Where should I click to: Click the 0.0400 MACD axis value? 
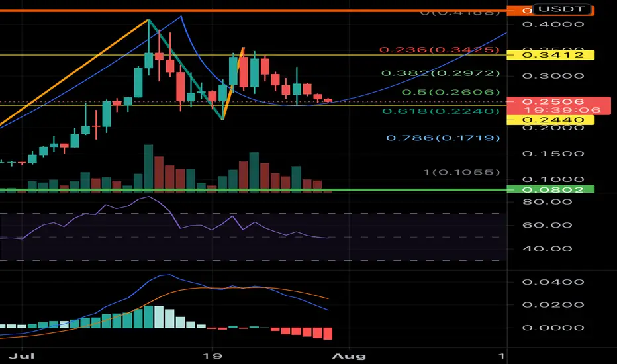(x=553, y=282)
